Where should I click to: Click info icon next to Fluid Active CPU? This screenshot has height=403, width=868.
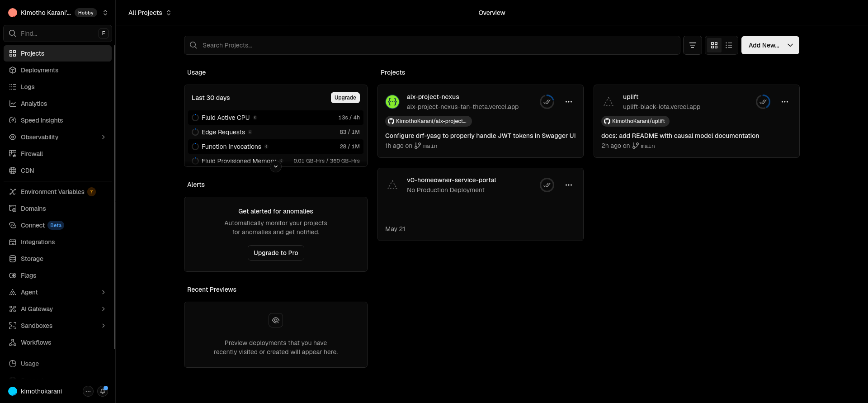255,118
